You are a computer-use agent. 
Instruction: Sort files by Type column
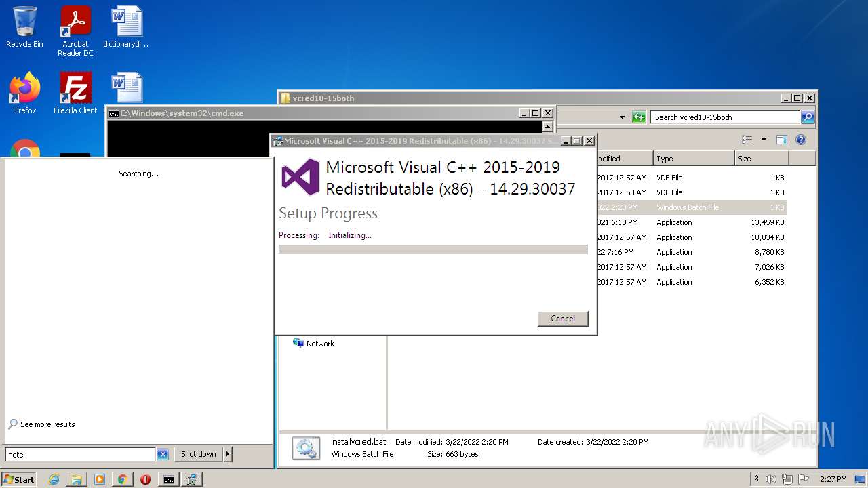tap(694, 159)
